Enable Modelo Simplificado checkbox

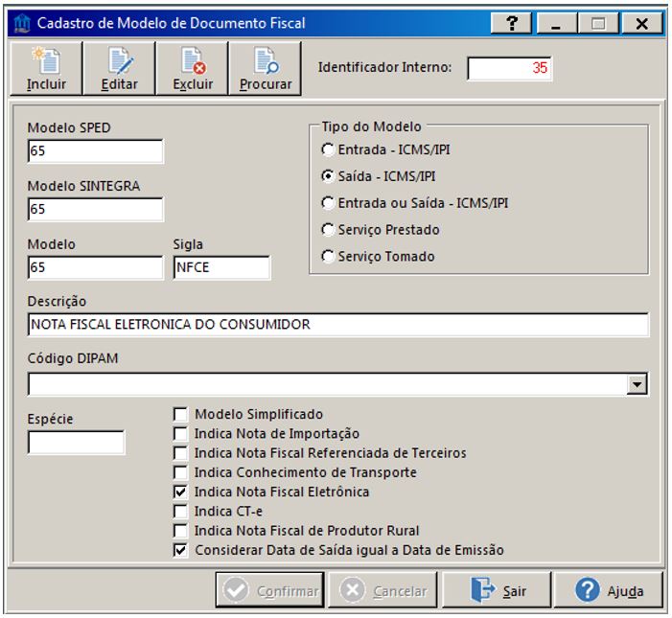(180, 414)
